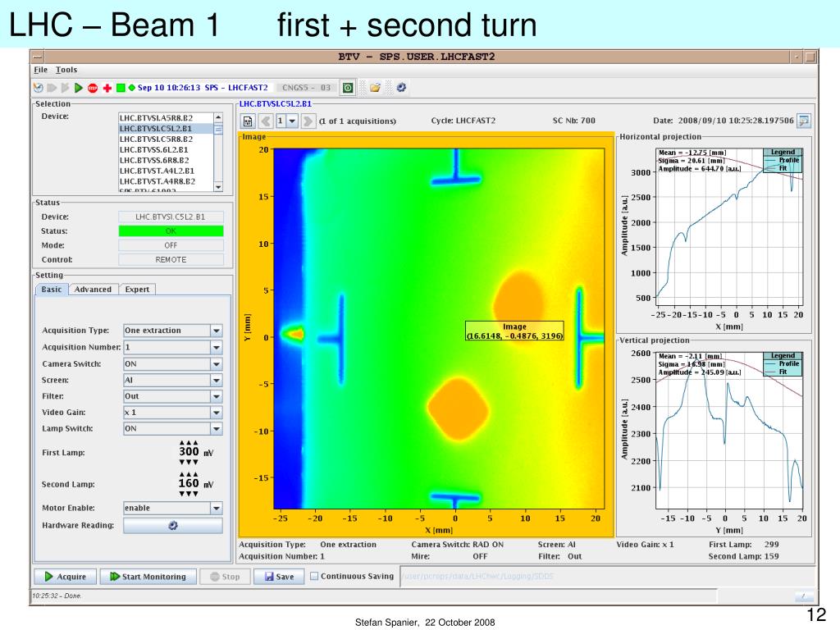Image resolution: width=840 pixels, height=630 pixels.
Task: Go to next acquisition arrow
Action: click(308, 121)
